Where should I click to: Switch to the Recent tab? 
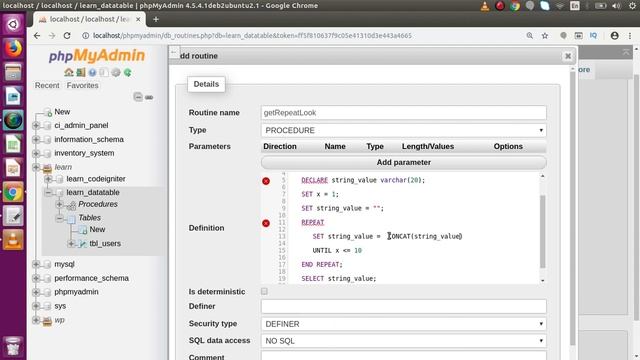click(x=47, y=85)
